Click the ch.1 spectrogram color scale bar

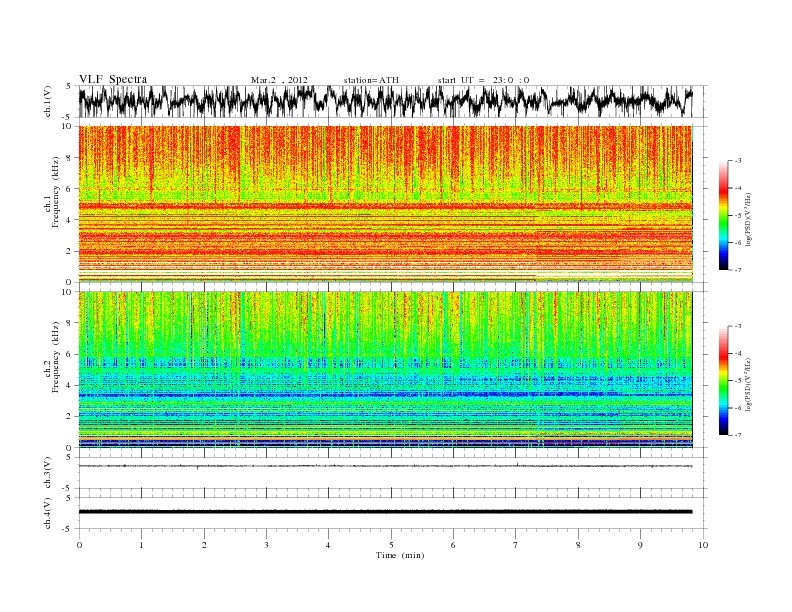tap(724, 215)
